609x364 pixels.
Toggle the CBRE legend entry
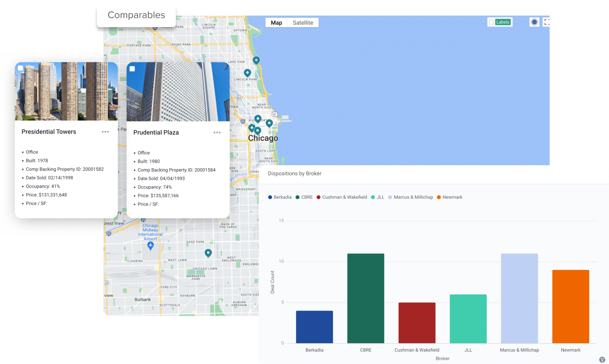[x=304, y=197]
